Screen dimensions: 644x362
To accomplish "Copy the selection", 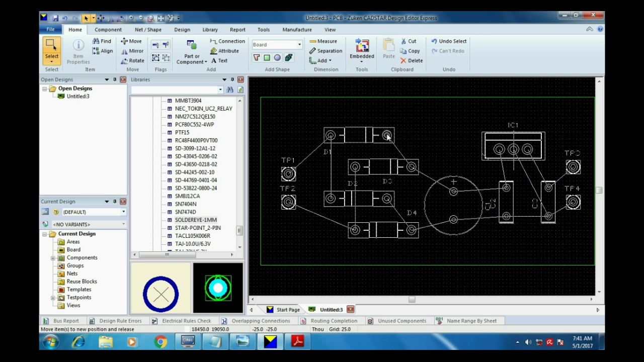I will (410, 51).
